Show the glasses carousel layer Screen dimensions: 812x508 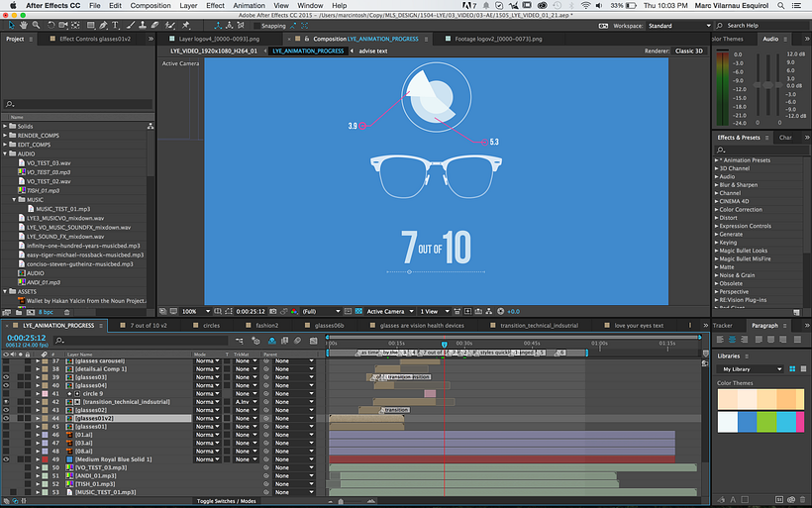[x=6, y=360]
